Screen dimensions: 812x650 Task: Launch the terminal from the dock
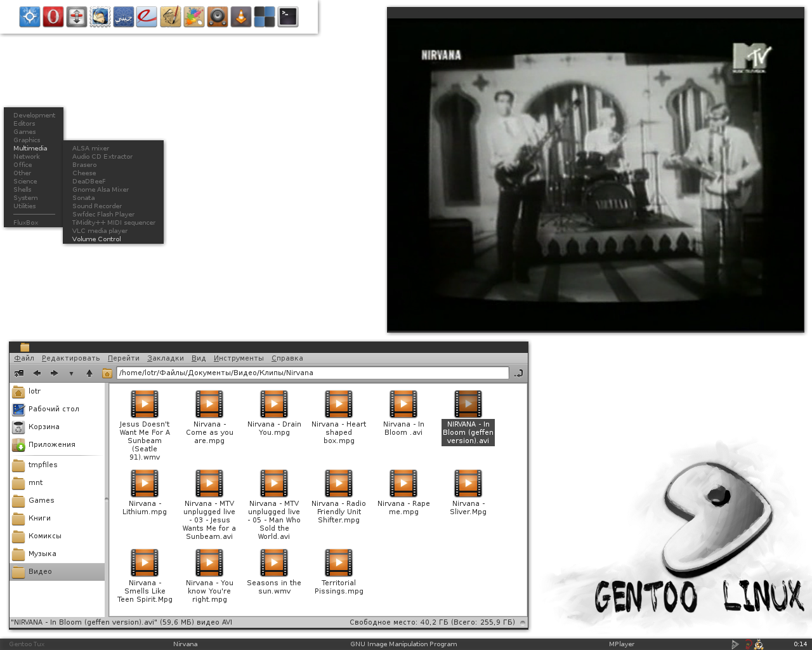click(x=288, y=17)
